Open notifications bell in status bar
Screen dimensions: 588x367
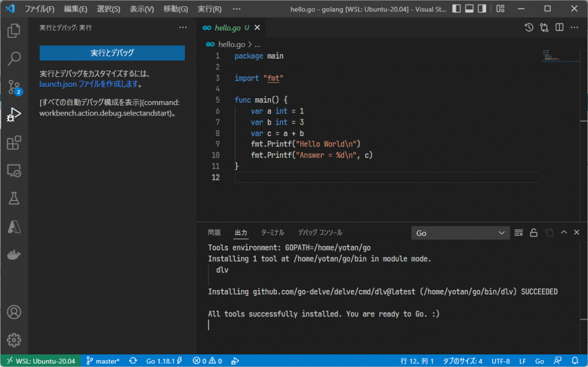coord(574,361)
